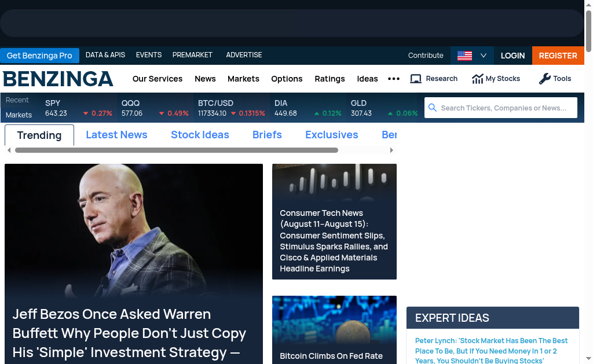Open the EVENTS link
The height and width of the screenshot is (364, 593).
point(149,55)
